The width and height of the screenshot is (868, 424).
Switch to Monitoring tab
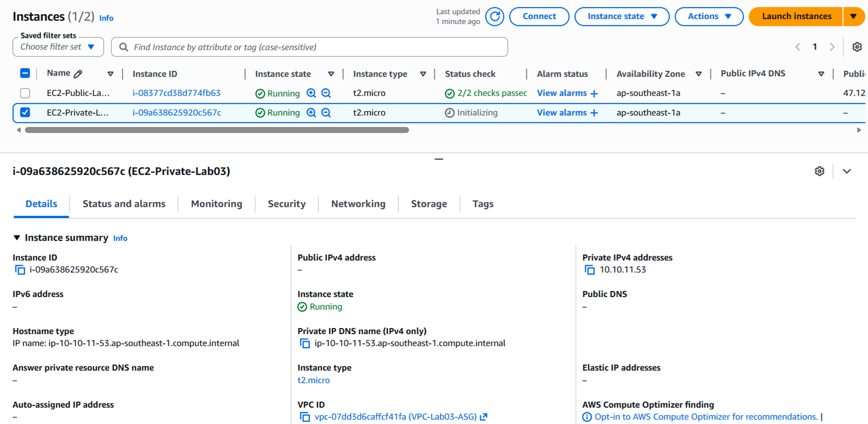click(217, 204)
